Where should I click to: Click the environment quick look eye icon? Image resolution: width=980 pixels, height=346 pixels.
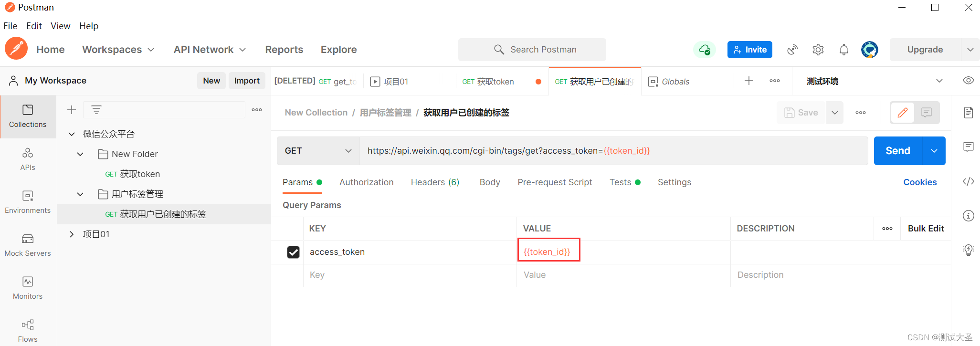point(969,80)
